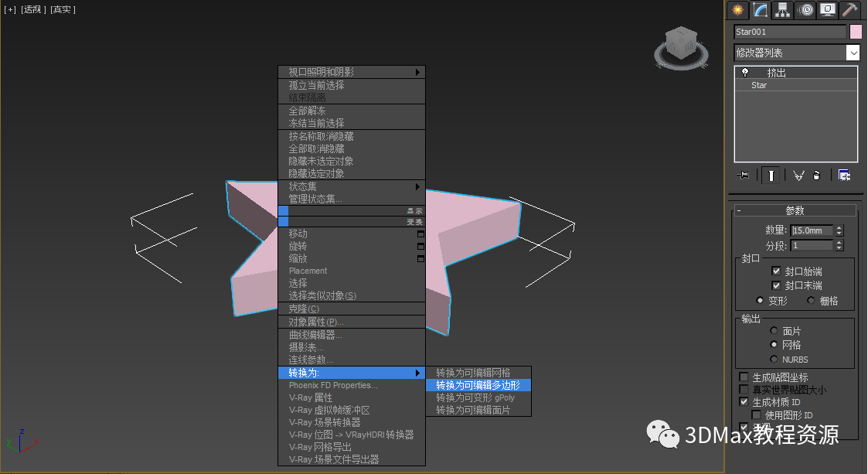Open the Display command panel tab
This screenshot has height=474, width=868.
(x=826, y=9)
